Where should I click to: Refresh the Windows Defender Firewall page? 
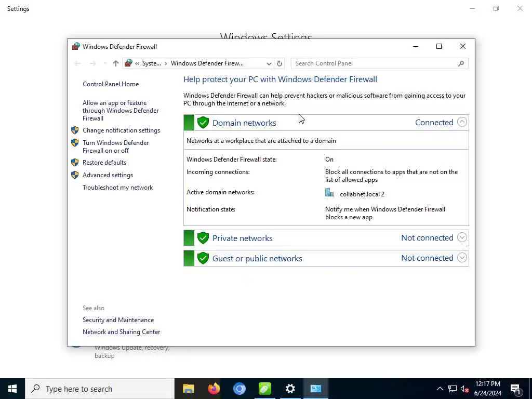point(279,63)
